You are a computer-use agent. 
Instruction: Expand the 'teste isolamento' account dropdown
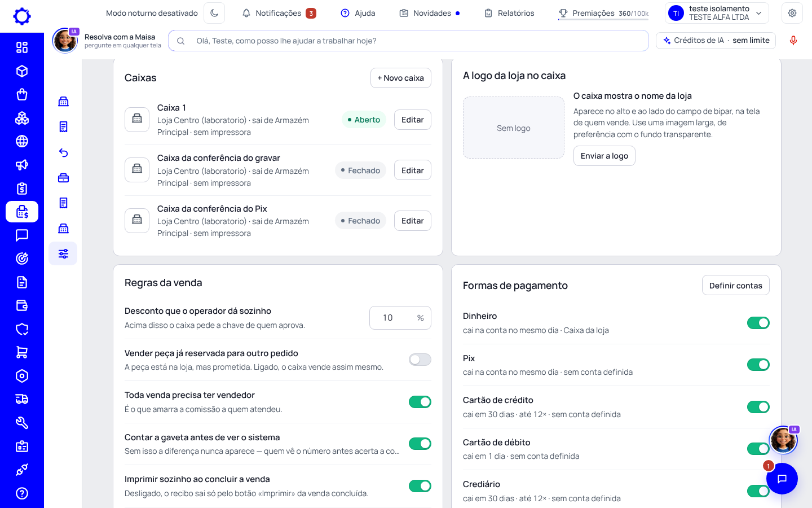(717, 13)
